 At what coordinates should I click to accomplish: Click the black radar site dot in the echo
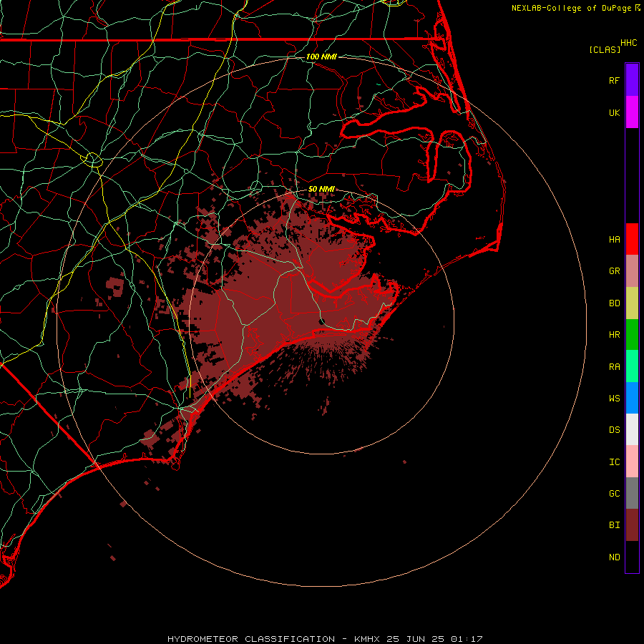pos(322,321)
